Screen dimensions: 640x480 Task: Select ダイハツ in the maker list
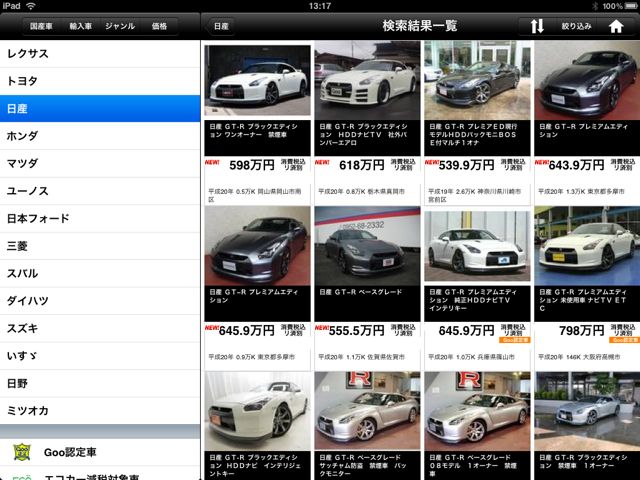point(100,301)
